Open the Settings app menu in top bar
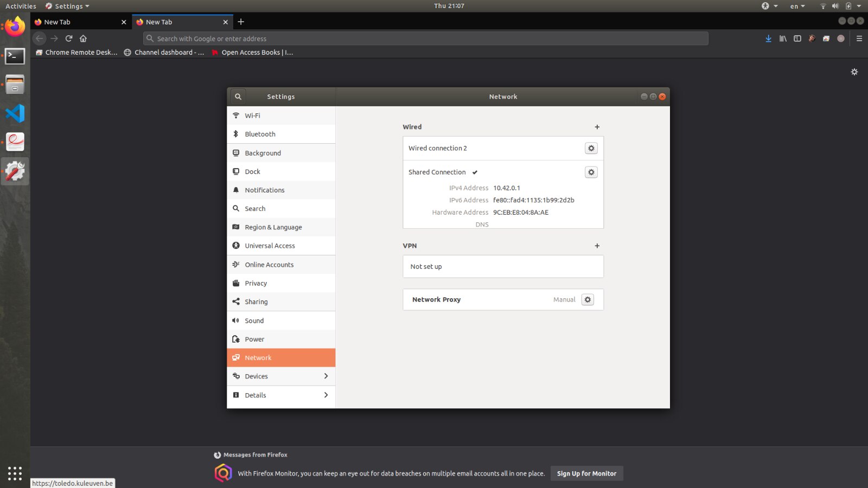The height and width of the screenshot is (488, 868). (x=67, y=6)
